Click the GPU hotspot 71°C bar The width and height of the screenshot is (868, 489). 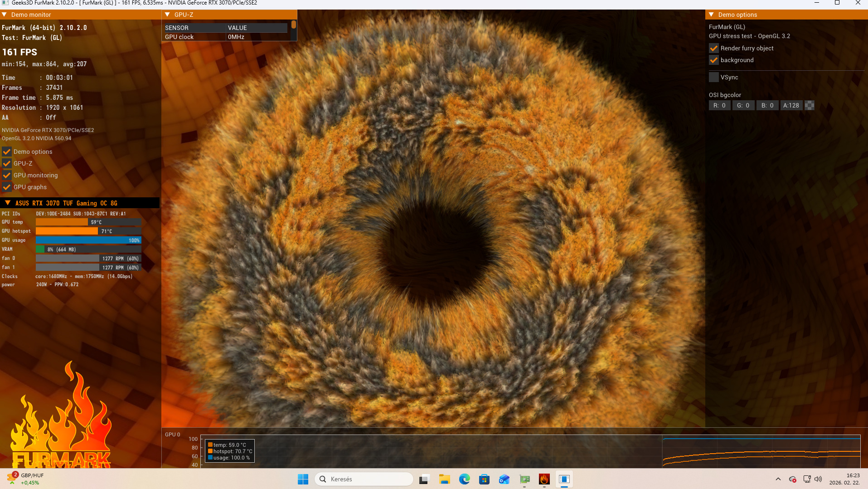[89, 231]
